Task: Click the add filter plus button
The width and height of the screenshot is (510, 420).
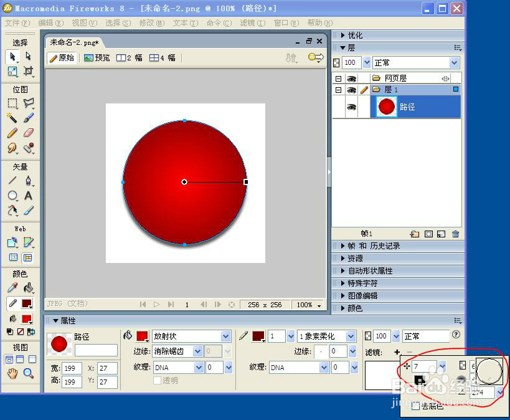Action: (x=397, y=352)
